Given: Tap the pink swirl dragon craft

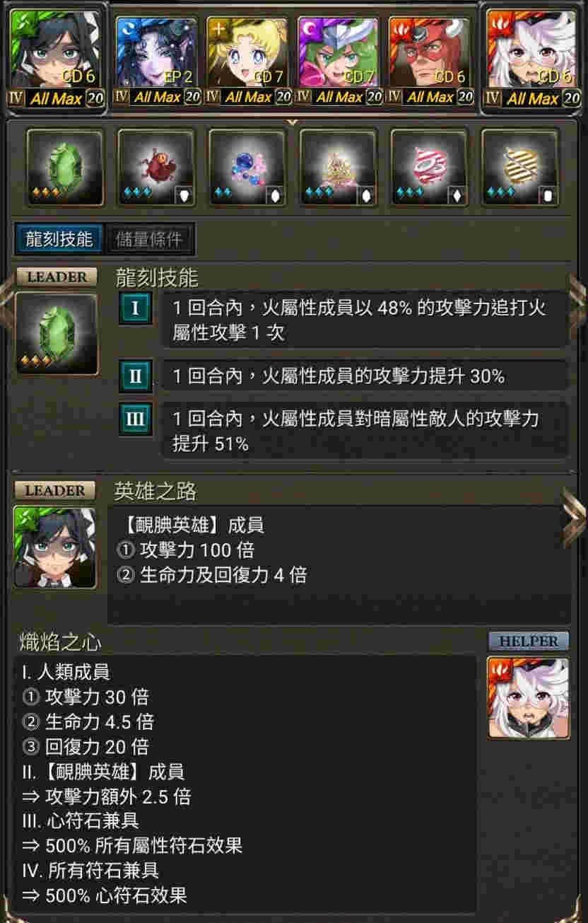Looking at the screenshot, I should 429,168.
